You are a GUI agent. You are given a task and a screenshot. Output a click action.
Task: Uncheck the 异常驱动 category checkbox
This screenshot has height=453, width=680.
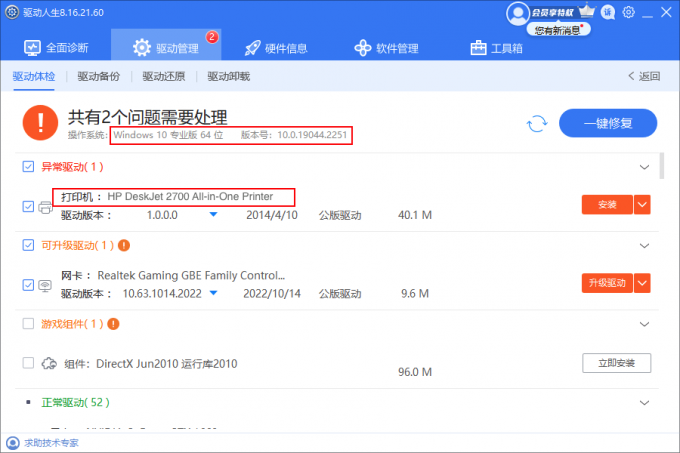(x=28, y=167)
